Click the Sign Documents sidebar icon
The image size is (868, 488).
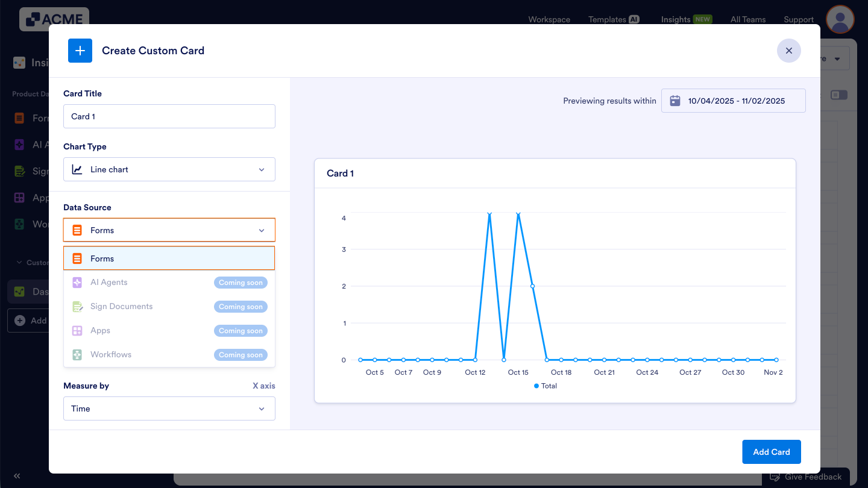(x=19, y=171)
